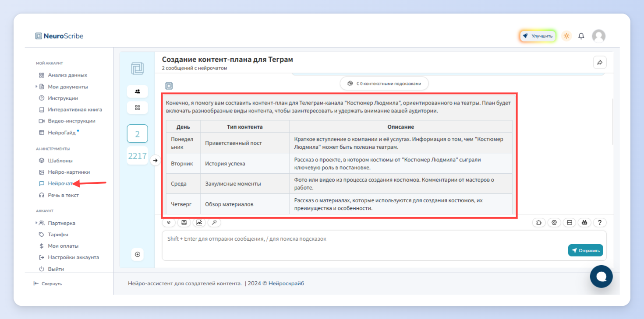Click the NeuroScribe logo in the header
The height and width of the screenshot is (319, 644).
click(59, 36)
